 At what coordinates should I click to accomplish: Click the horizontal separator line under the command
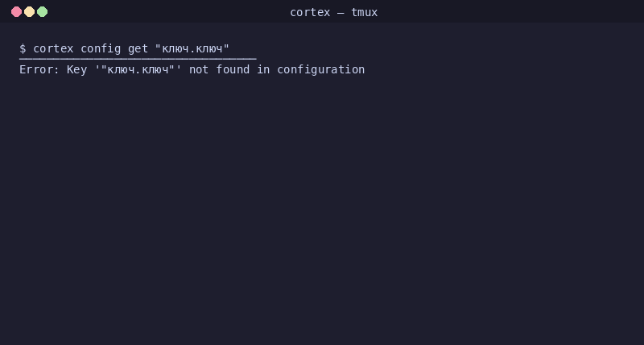point(138,59)
